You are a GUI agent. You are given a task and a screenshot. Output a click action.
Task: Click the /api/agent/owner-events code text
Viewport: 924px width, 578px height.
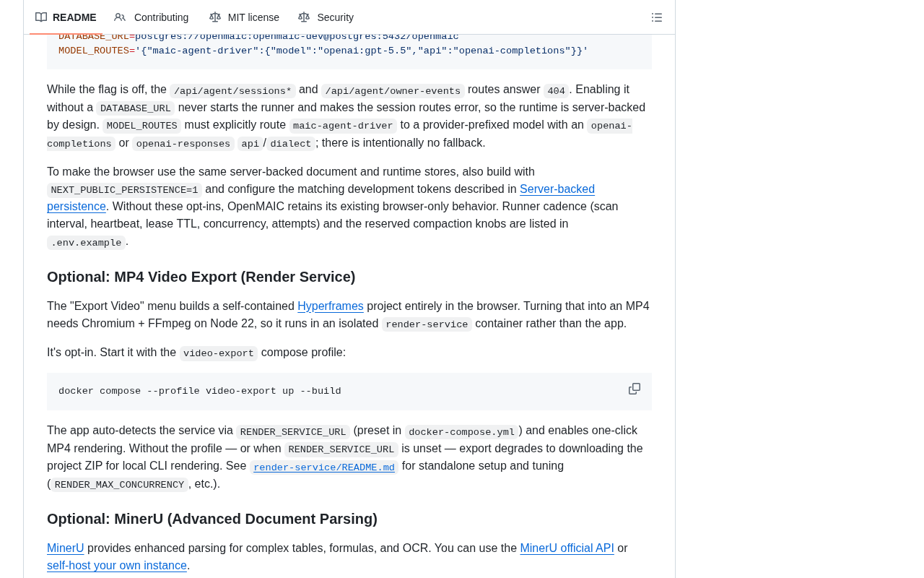tap(393, 91)
